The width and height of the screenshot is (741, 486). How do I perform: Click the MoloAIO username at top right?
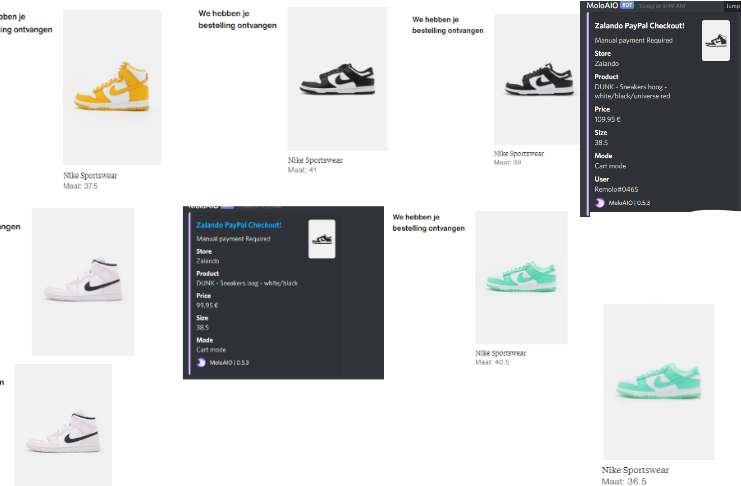pos(602,5)
